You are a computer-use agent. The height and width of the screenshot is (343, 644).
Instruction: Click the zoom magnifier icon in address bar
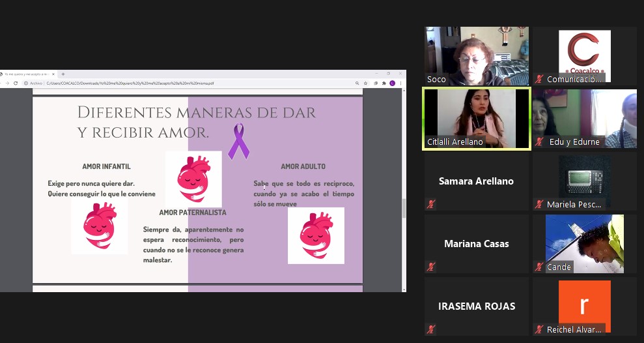pyautogui.click(x=357, y=83)
